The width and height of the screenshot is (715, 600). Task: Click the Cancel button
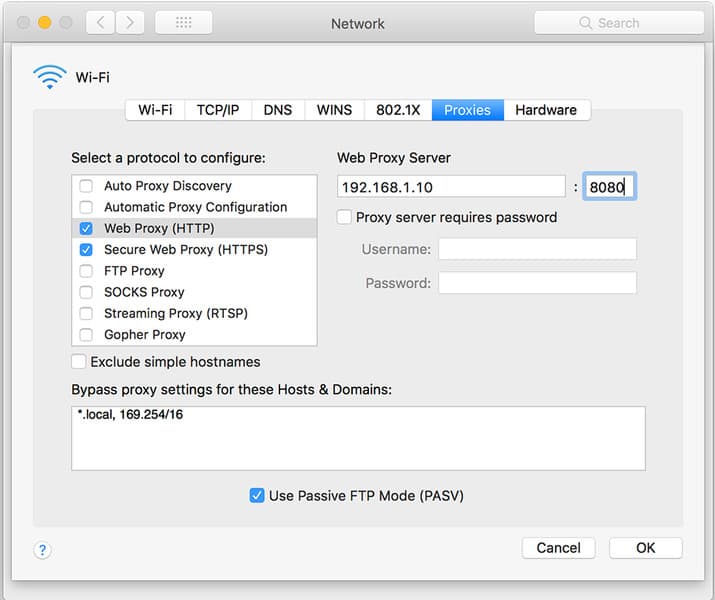[x=559, y=548]
